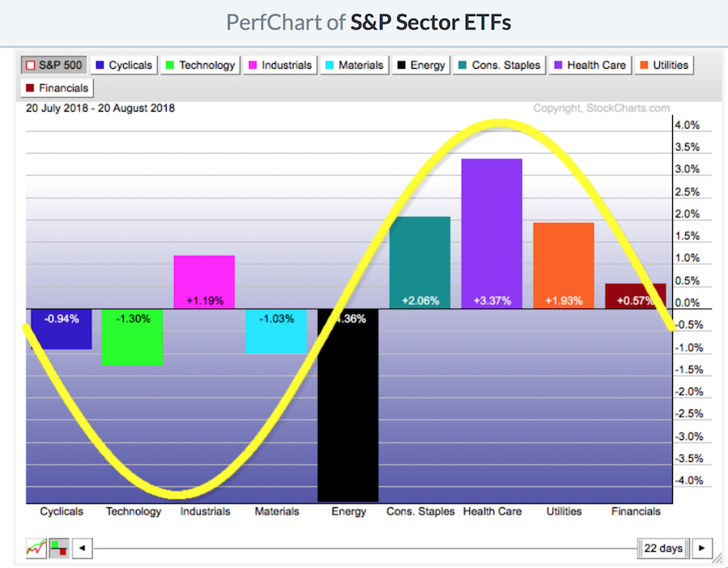Click the right arrow on date slider

(701, 549)
